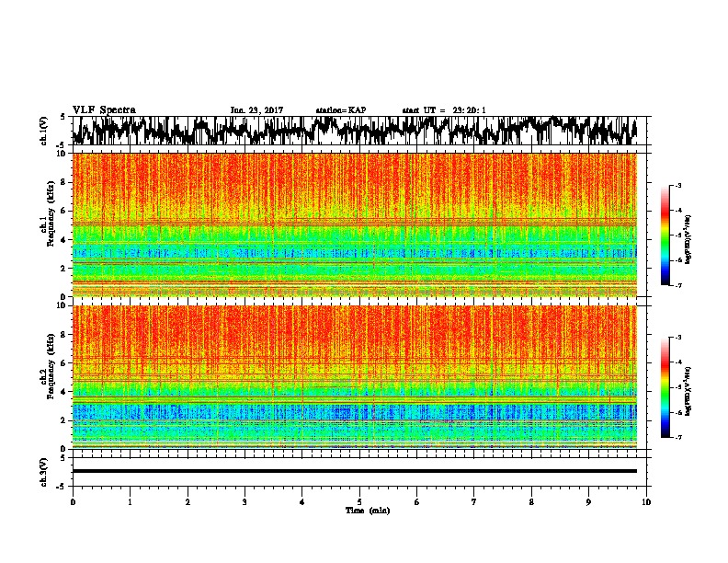This screenshot has width=728, height=563.
Task: Click time axis tick label '8'
Action: coord(531,501)
